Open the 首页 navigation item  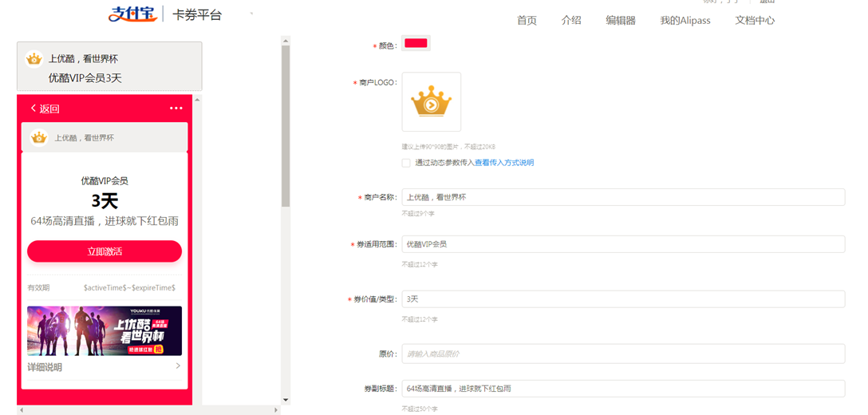click(527, 21)
